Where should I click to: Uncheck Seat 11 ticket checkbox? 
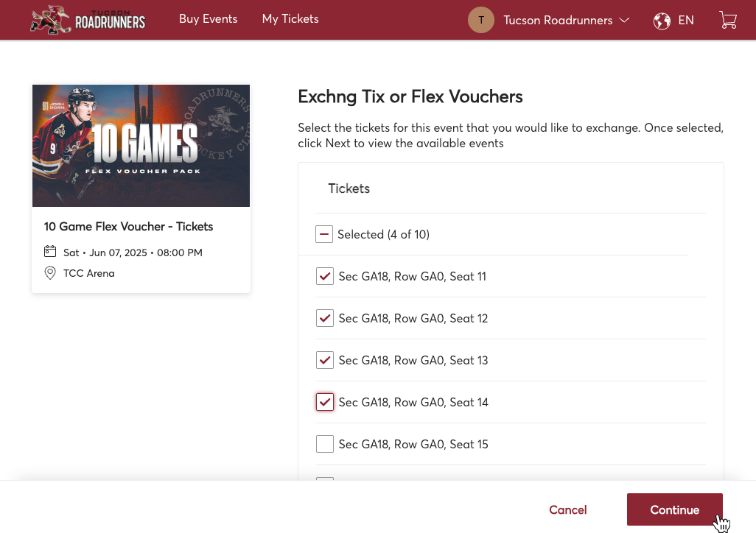[324, 276]
